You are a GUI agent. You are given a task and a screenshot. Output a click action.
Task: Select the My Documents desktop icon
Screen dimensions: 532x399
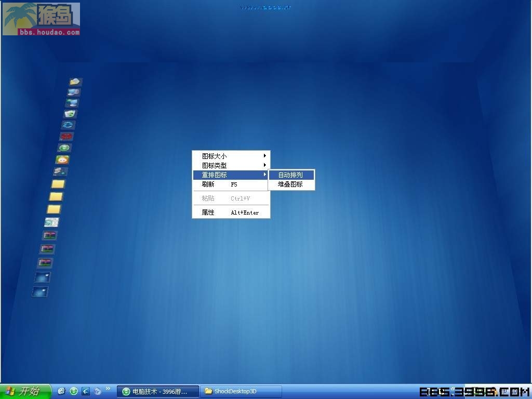[75, 82]
